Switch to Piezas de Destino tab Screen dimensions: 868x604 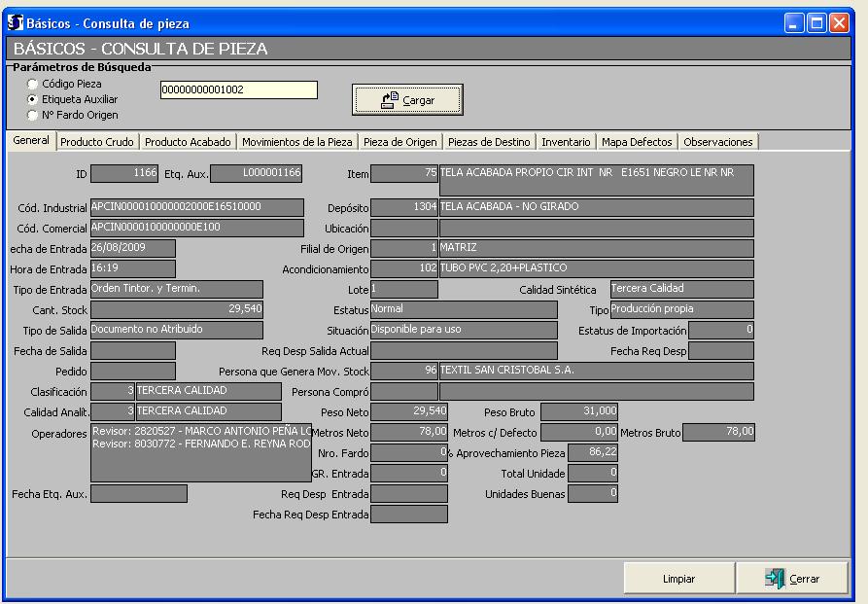click(489, 142)
